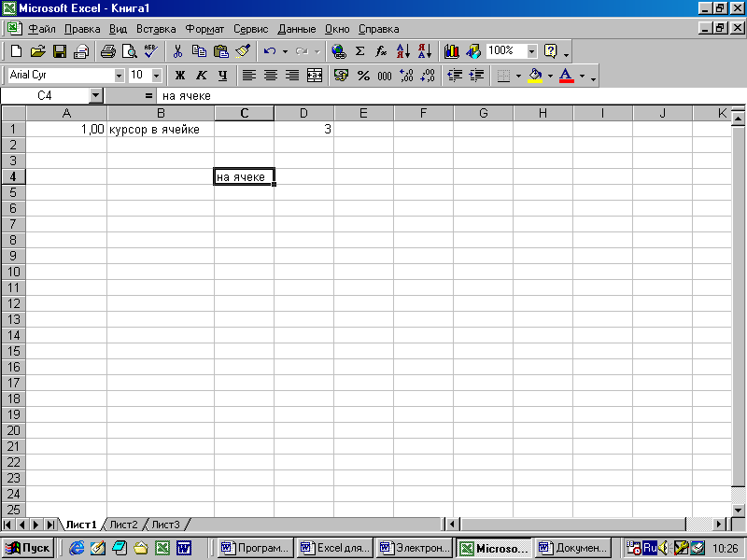The image size is (747, 560).
Task: Activate the Format Painter brush
Action: coord(243,51)
